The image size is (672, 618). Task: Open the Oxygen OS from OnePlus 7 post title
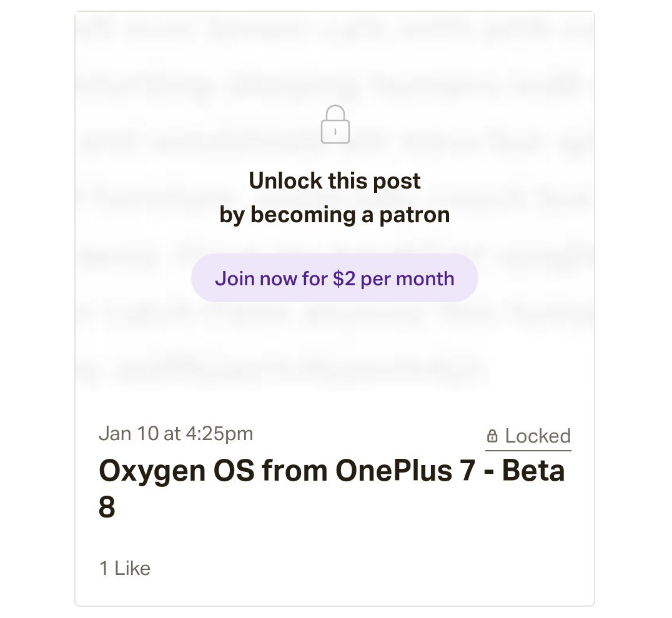(332, 489)
